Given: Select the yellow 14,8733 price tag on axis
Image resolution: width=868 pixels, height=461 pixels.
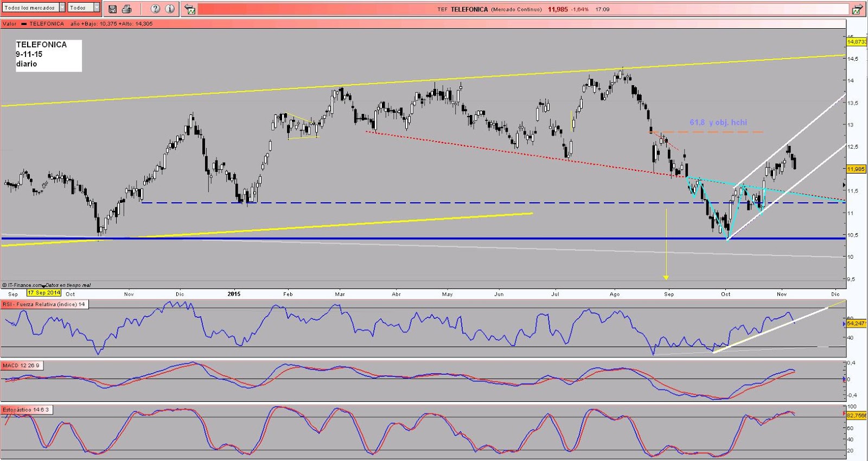Looking at the screenshot, I should click(857, 42).
